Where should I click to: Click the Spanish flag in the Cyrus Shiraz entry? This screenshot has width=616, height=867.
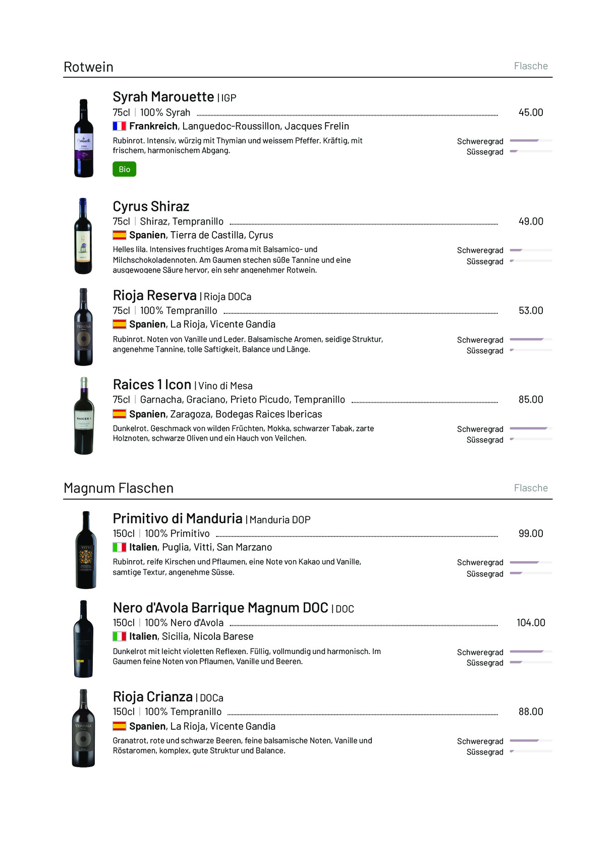[119, 235]
